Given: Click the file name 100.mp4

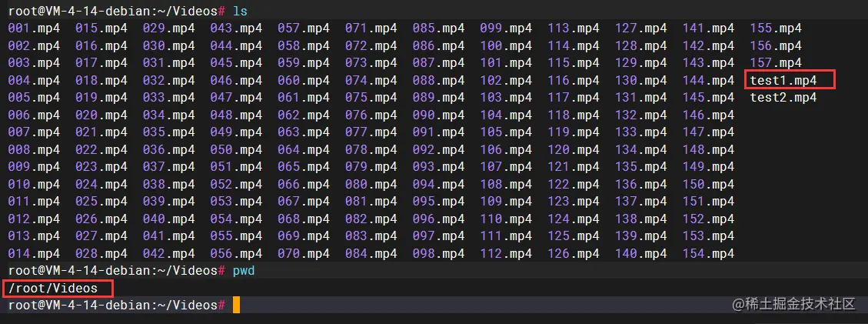Looking at the screenshot, I should (x=506, y=46).
